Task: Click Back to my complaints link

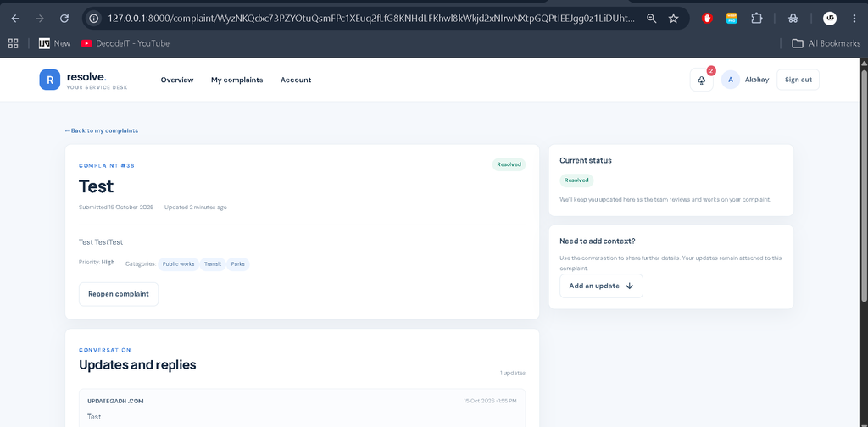Action: tap(102, 130)
